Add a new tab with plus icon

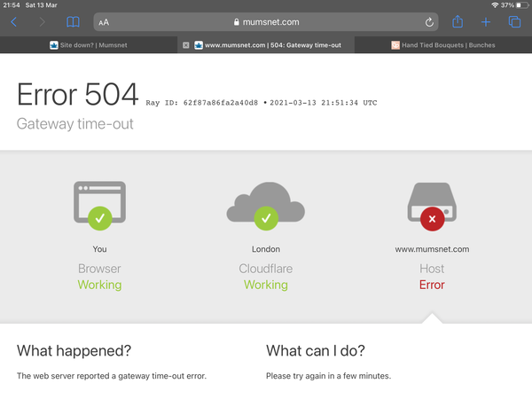pyautogui.click(x=486, y=22)
